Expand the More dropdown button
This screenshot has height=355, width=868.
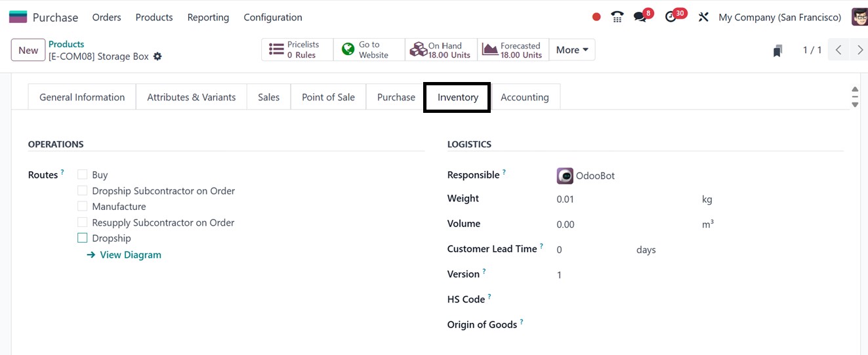[x=571, y=50]
